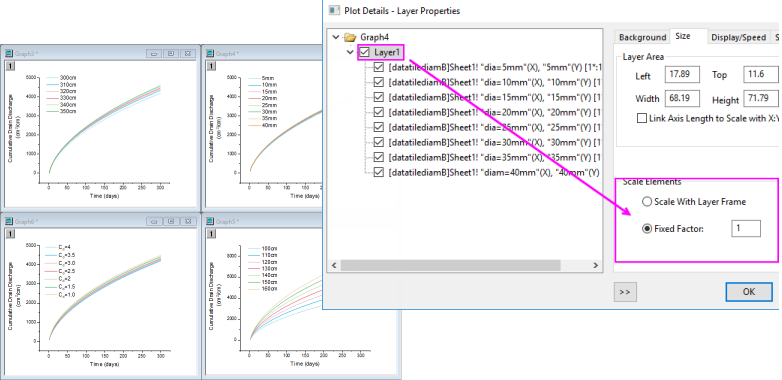This screenshot has height=380, width=782.
Task: Confirm with the OK button
Action: (749, 292)
